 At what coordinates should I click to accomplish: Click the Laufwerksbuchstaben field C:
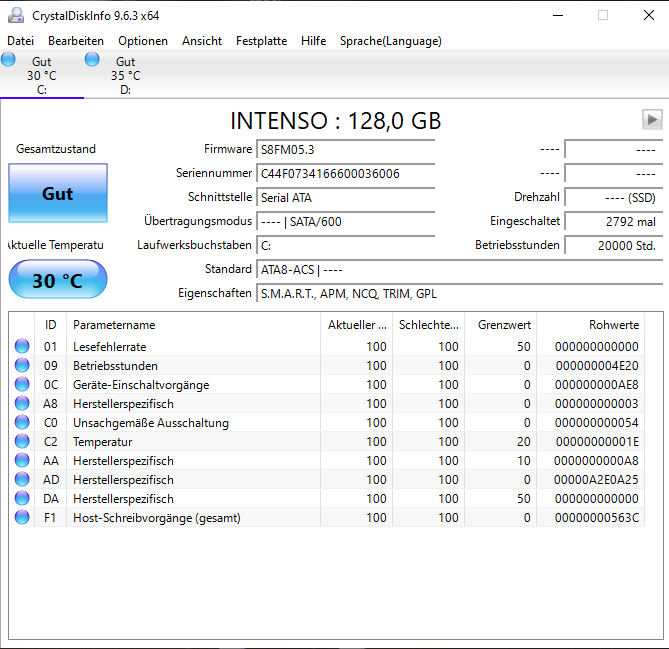pyautogui.click(x=346, y=246)
